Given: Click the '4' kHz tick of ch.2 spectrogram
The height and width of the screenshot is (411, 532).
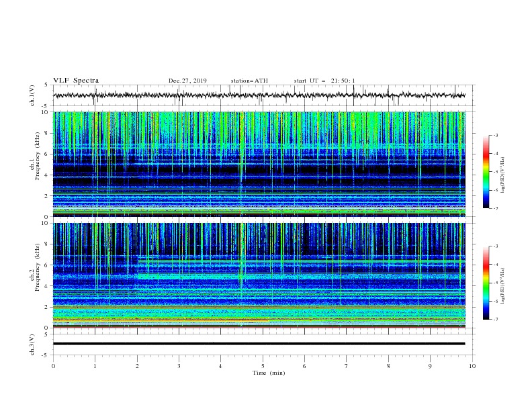Looking at the screenshot, I should [x=47, y=286].
